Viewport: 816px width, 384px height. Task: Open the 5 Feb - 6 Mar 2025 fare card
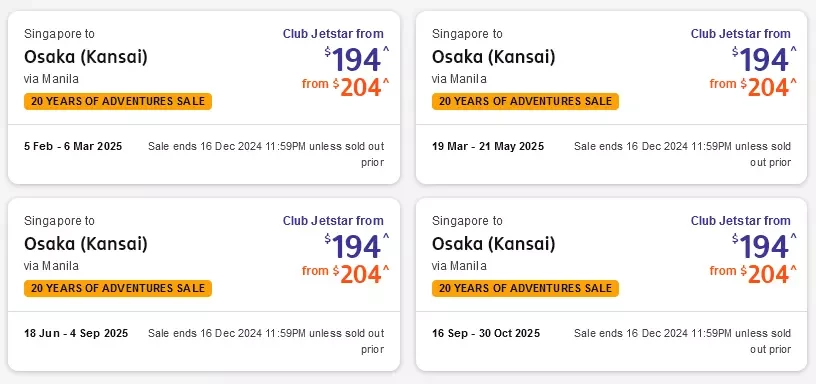[x=204, y=97]
